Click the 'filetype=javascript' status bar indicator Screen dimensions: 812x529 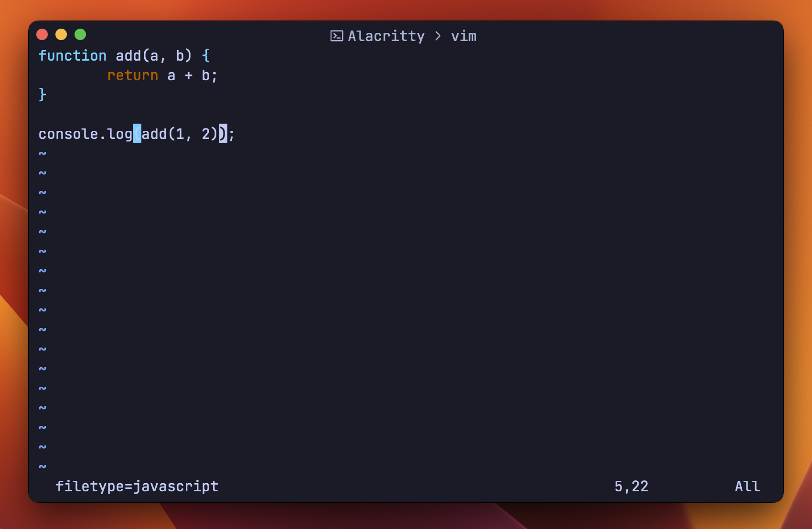137,486
